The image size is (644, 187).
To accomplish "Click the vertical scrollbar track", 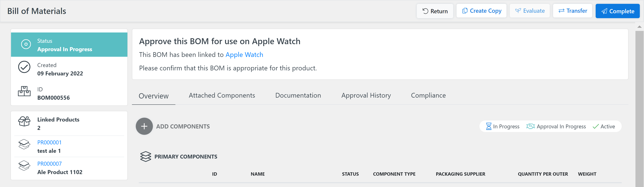I will point(639,109).
